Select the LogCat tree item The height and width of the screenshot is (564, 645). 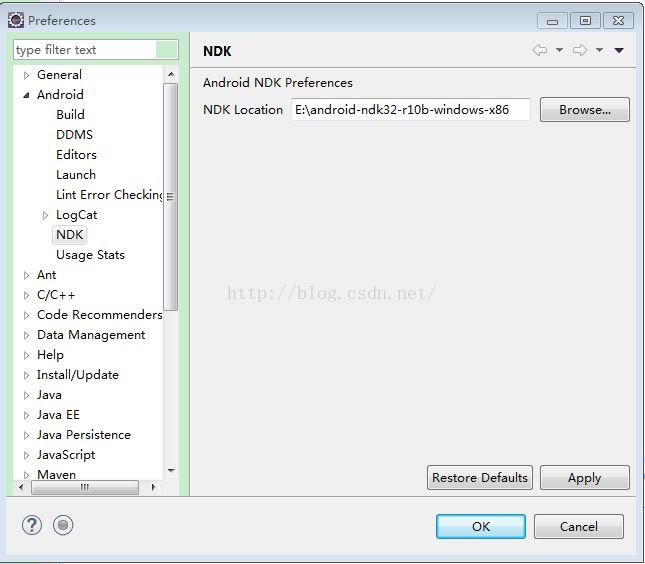click(77, 215)
